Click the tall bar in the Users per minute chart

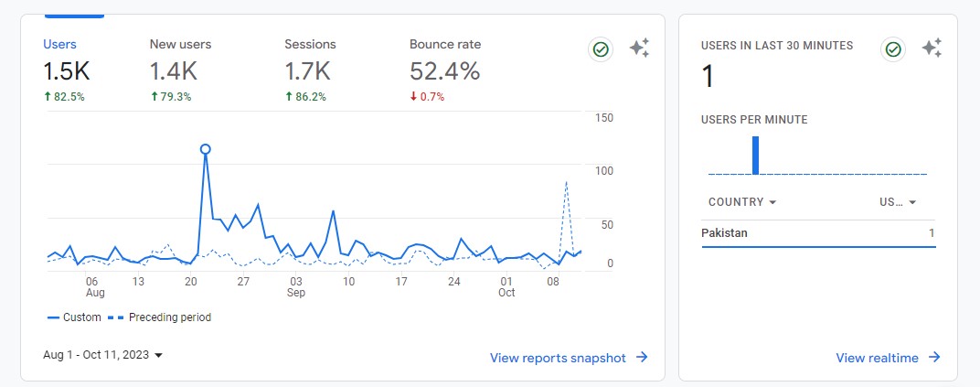[756, 155]
